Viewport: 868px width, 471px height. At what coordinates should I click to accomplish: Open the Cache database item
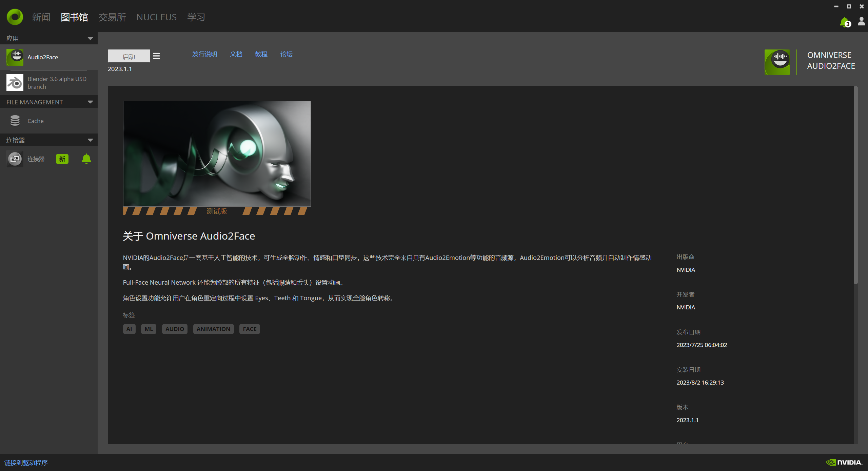pyautogui.click(x=35, y=121)
